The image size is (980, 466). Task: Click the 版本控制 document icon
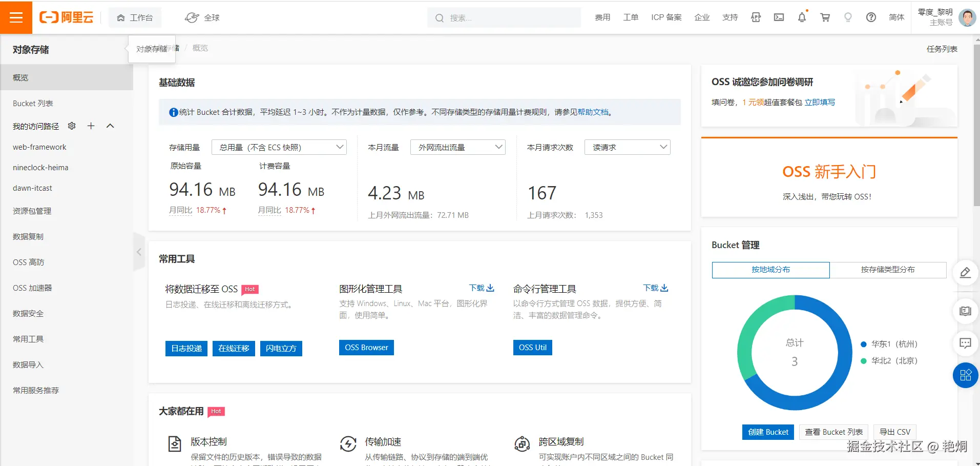coord(175,443)
